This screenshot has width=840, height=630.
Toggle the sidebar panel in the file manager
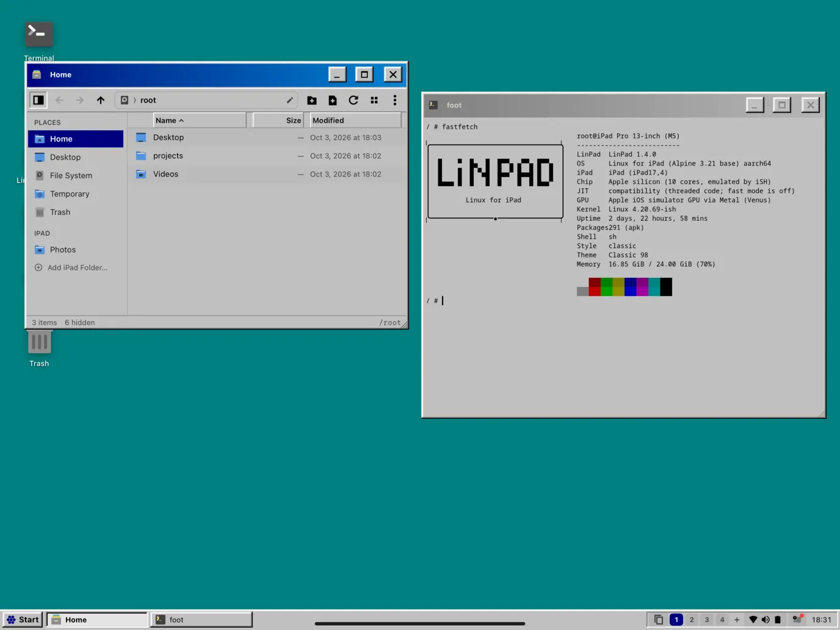[38, 100]
